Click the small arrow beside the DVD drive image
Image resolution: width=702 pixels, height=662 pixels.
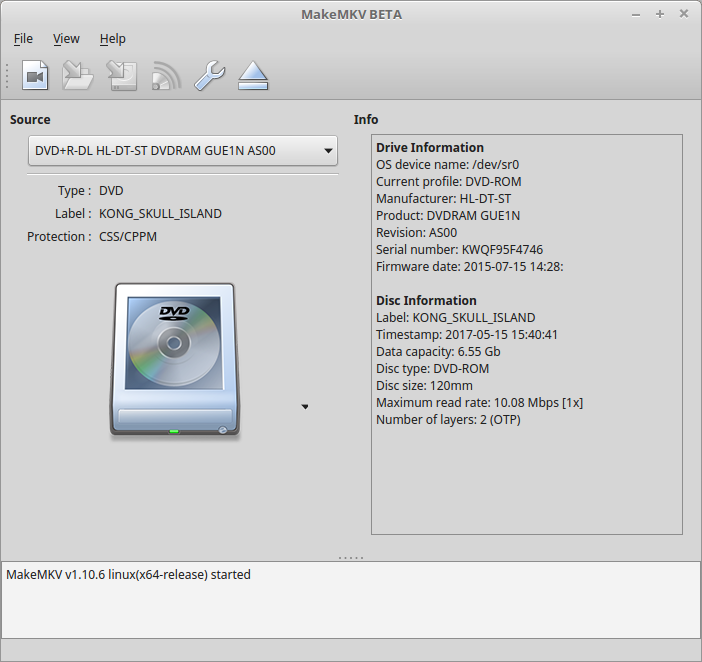pos(305,407)
